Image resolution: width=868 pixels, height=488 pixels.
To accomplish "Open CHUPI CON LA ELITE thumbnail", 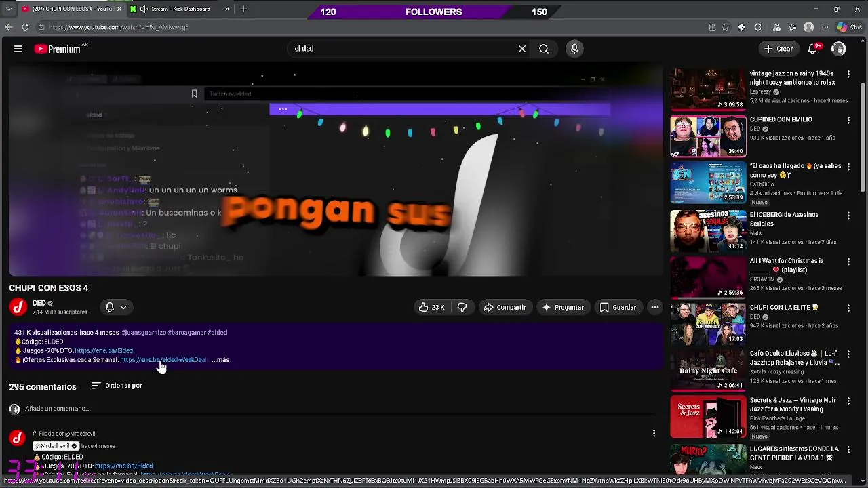I will point(708,324).
